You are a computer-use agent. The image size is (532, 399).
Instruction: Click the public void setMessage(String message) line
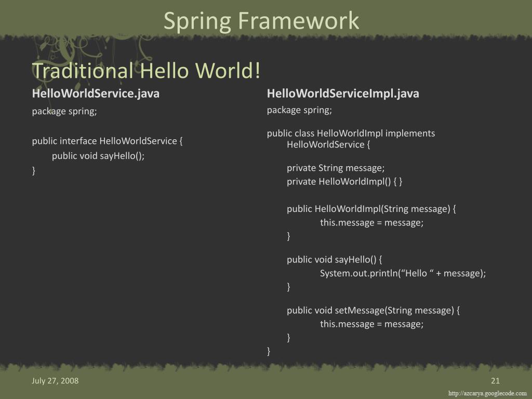(374, 310)
